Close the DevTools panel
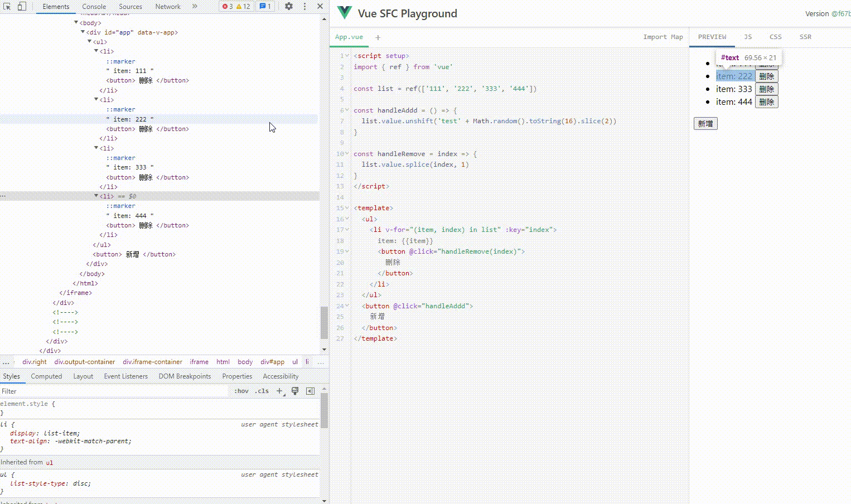Image resolution: width=851 pixels, height=504 pixels. click(320, 7)
